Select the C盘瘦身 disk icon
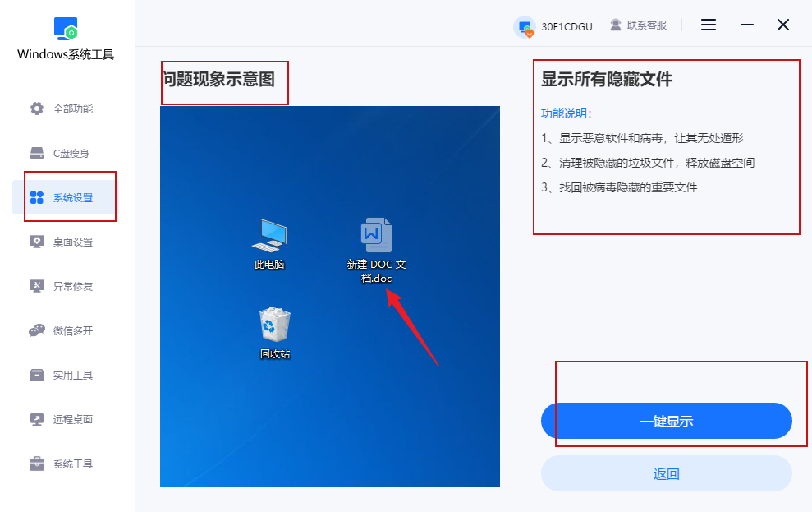Viewport: 812px width, 512px height. tap(37, 153)
